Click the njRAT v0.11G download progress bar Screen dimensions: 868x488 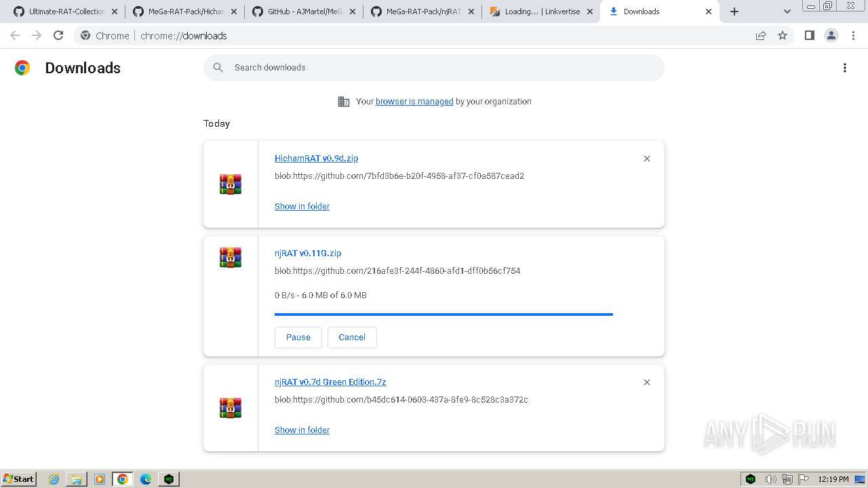tap(443, 314)
